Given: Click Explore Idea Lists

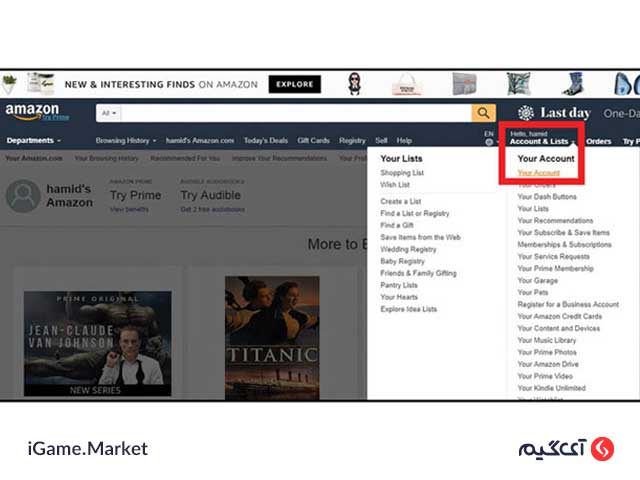Looking at the screenshot, I should (408, 309).
